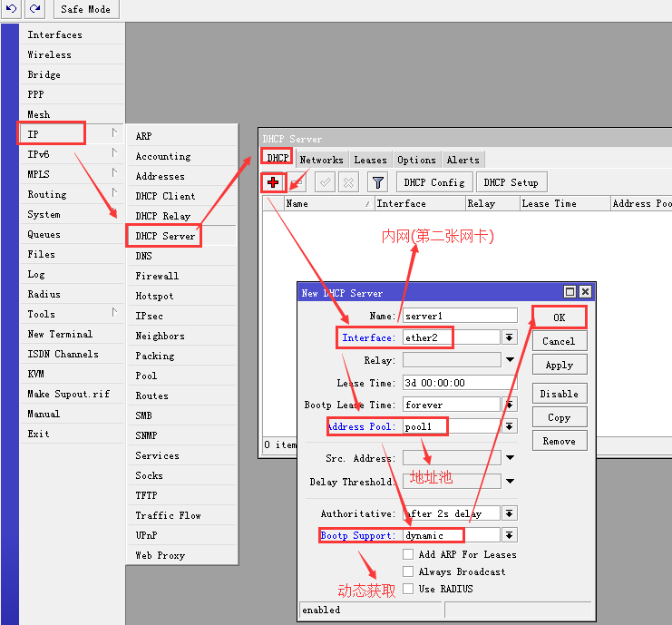Open Routes in the IP submenu

(x=182, y=396)
